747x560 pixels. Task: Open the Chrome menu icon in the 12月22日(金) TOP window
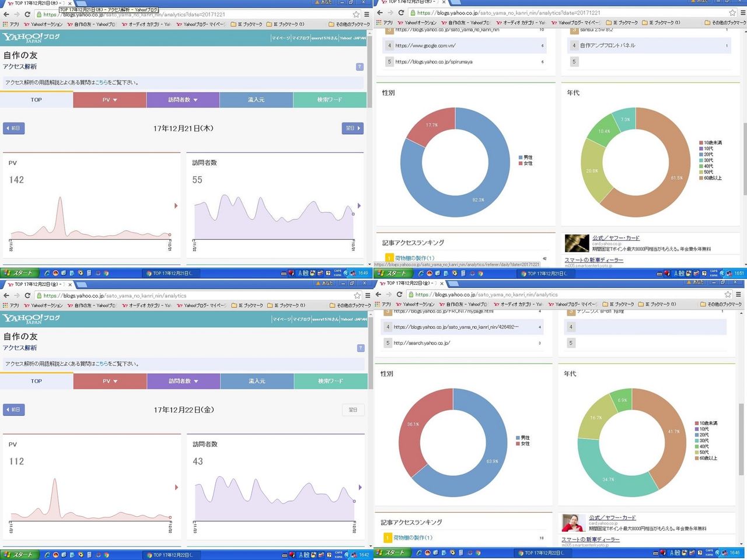pos(368,296)
